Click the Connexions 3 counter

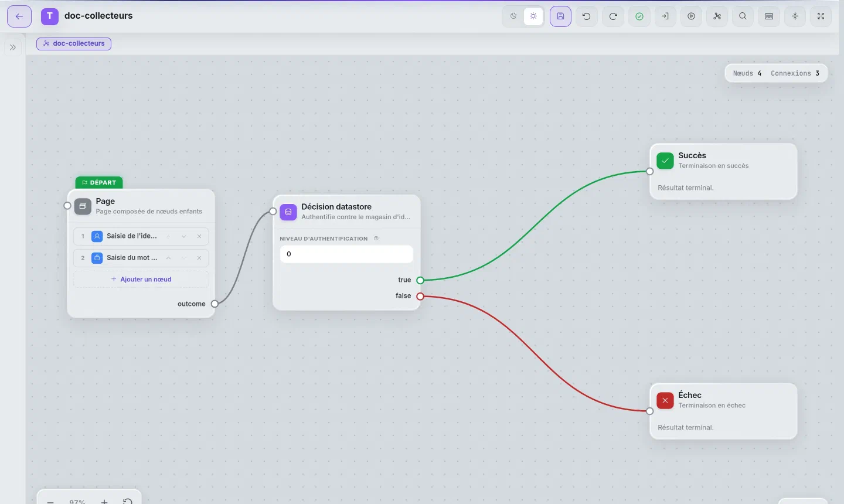click(795, 73)
